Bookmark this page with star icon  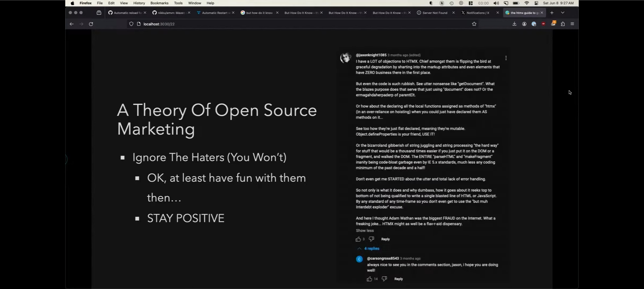474,24
